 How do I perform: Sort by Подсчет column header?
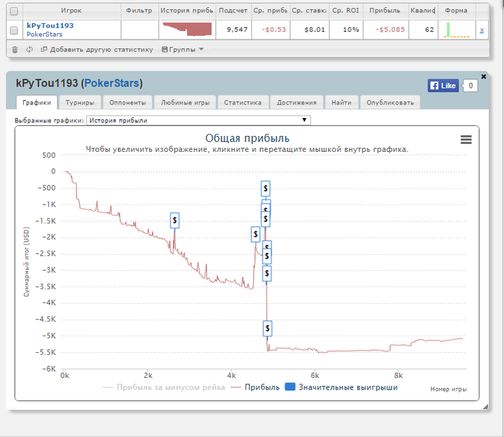click(x=233, y=11)
